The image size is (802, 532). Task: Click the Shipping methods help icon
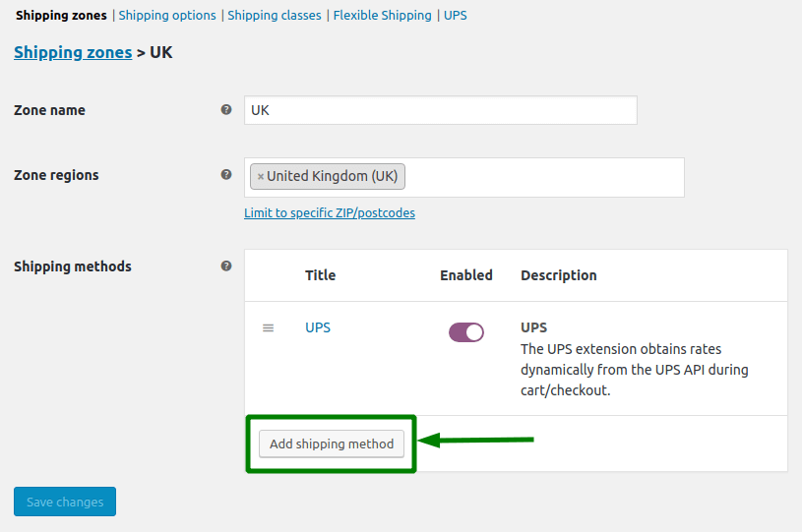coord(226,266)
